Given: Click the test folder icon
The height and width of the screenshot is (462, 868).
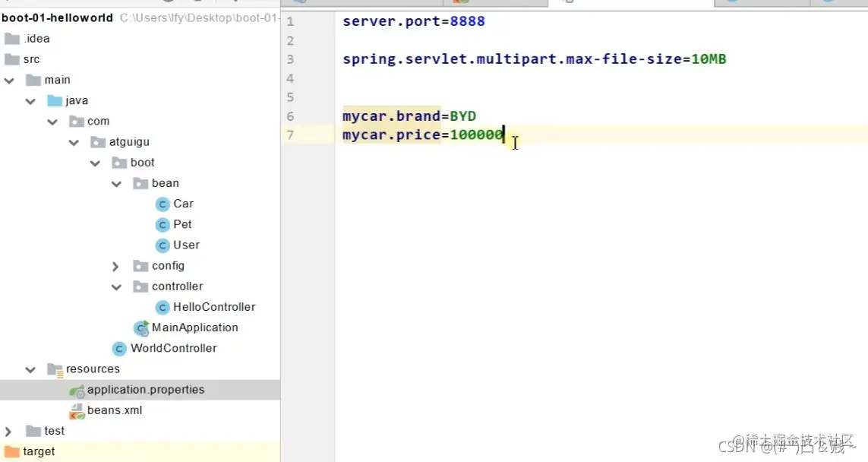Looking at the screenshot, I should pyautogui.click(x=33, y=431).
